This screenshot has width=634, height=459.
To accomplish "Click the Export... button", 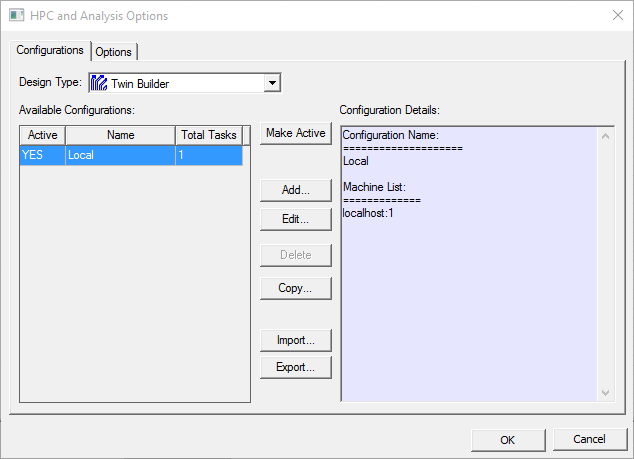I will [296, 367].
